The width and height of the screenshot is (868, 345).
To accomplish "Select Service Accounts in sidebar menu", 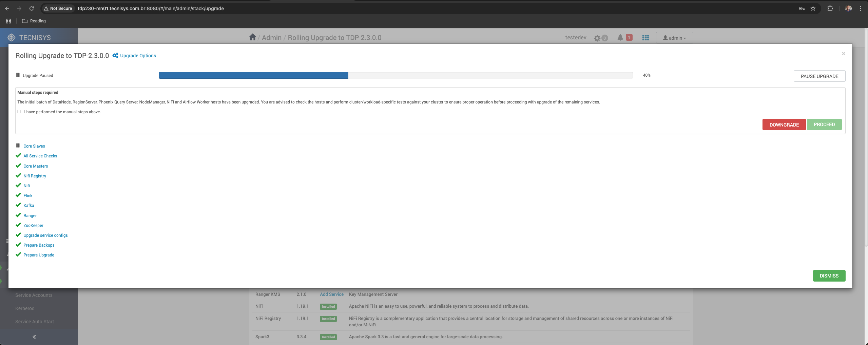I will [x=34, y=295].
